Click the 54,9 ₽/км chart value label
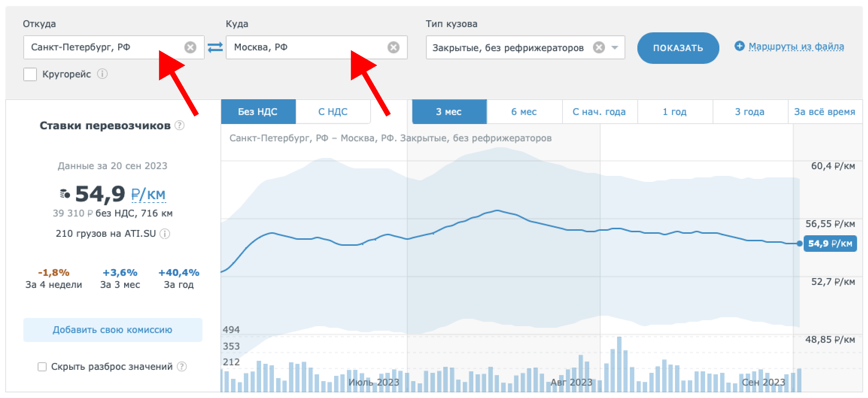 click(x=830, y=244)
